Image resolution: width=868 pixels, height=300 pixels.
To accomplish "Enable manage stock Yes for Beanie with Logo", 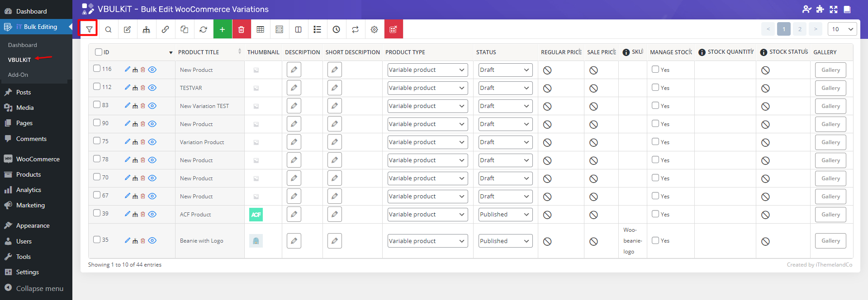I will point(655,240).
